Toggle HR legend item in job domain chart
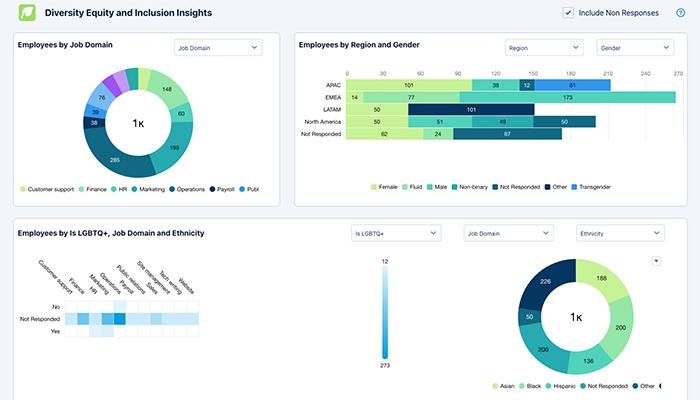 click(119, 189)
